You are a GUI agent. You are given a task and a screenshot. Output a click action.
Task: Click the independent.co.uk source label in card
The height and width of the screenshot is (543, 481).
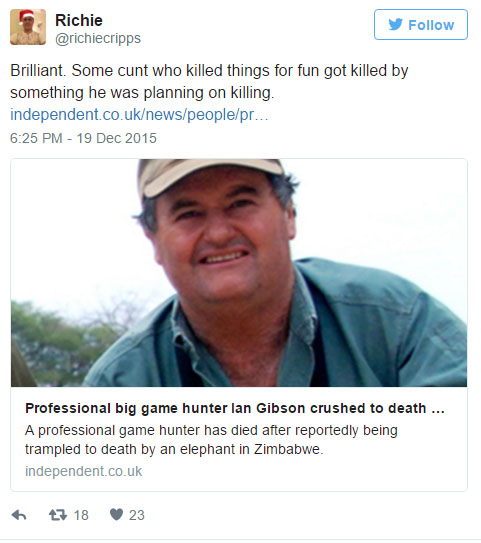83,471
